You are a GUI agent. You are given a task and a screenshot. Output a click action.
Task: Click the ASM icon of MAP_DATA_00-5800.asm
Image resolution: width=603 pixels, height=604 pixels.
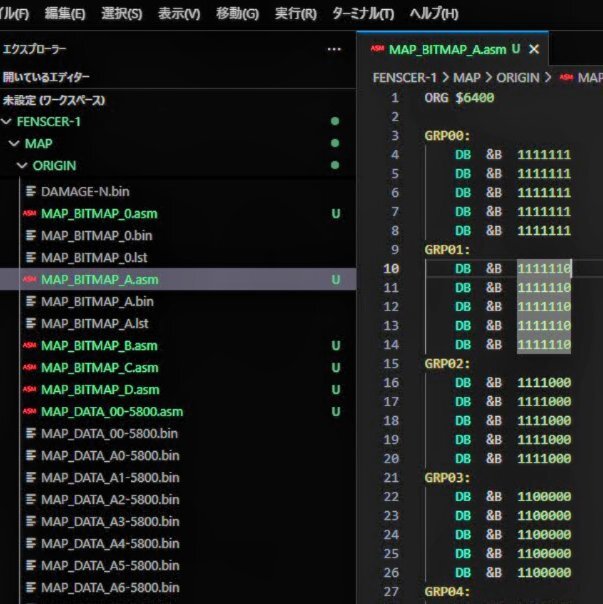(30, 411)
